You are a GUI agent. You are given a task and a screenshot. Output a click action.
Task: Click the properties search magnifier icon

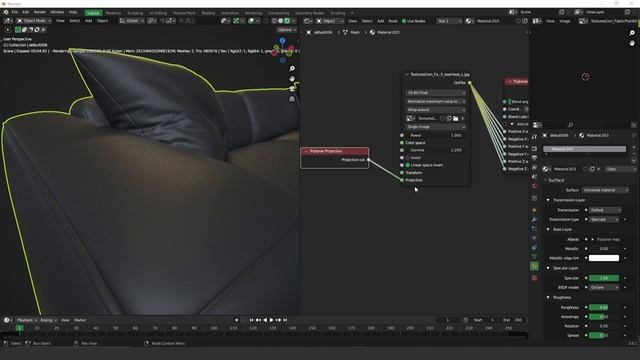pos(570,125)
